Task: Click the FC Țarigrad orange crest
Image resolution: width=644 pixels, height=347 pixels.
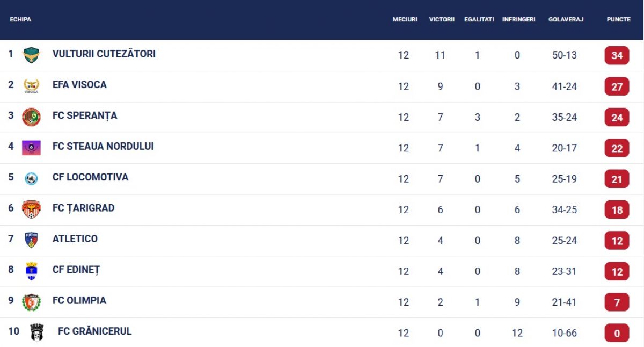Action: click(31, 209)
